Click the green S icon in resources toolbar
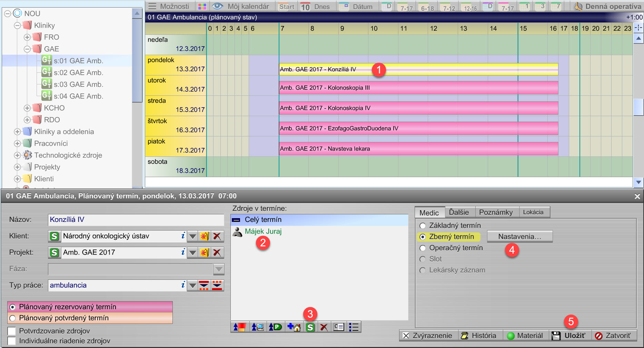The width and height of the screenshot is (644, 348). (x=310, y=327)
